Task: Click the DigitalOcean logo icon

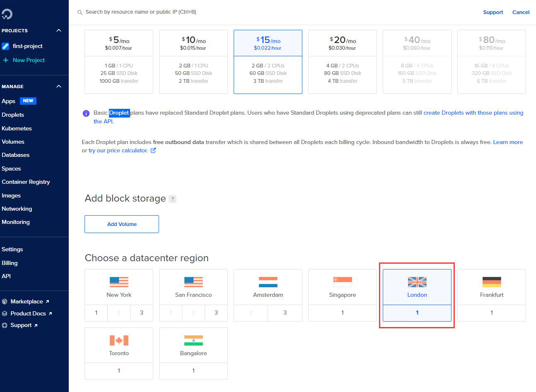Action: tap(7, 14)
